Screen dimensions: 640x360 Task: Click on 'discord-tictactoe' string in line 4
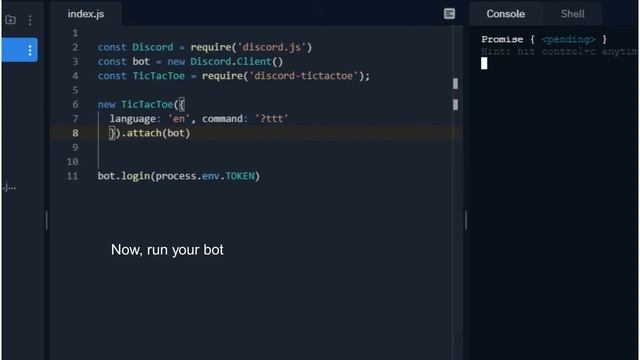point(303,76)
